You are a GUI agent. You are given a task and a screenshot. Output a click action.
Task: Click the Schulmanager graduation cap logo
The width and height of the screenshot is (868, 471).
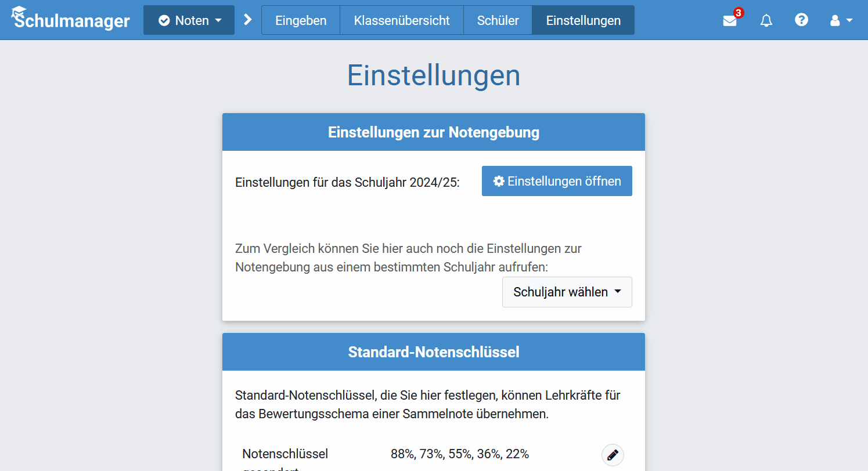(x=19, y=12)
